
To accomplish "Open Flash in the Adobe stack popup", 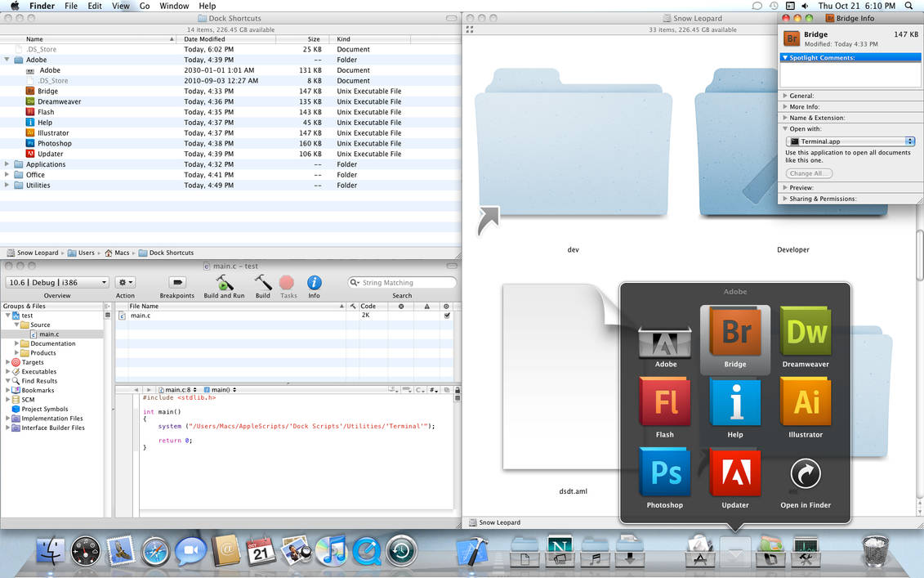I will (x=665, y=408).
